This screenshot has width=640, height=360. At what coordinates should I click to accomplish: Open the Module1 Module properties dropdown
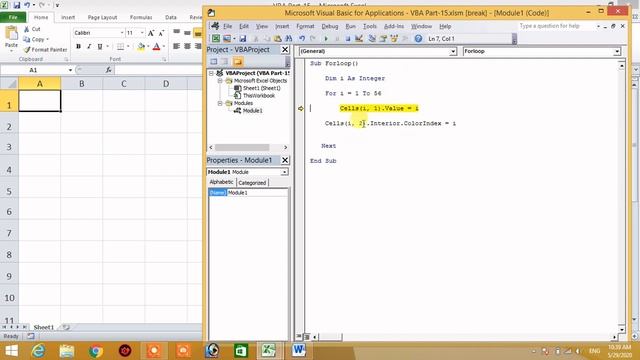pyautogui.click(x=284, y=172)
